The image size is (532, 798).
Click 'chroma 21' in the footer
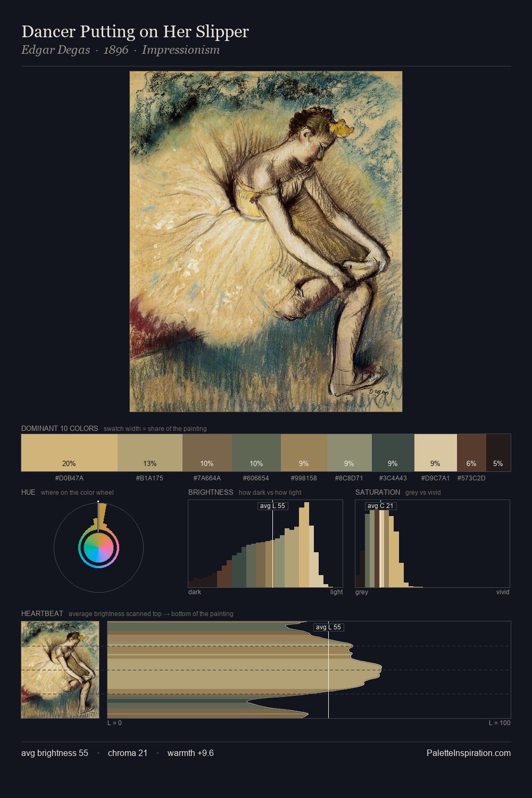point(128,753)
